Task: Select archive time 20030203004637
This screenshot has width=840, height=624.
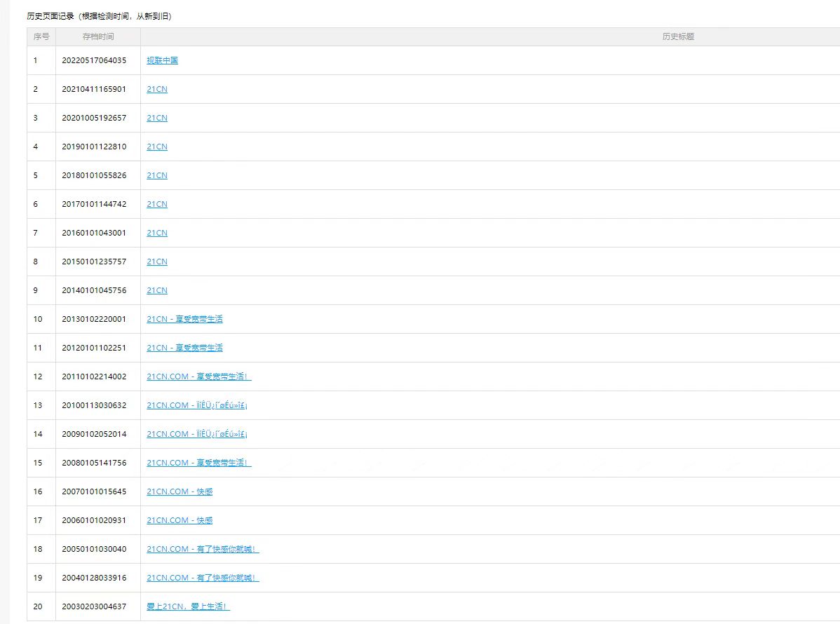Action: point(94,606)
